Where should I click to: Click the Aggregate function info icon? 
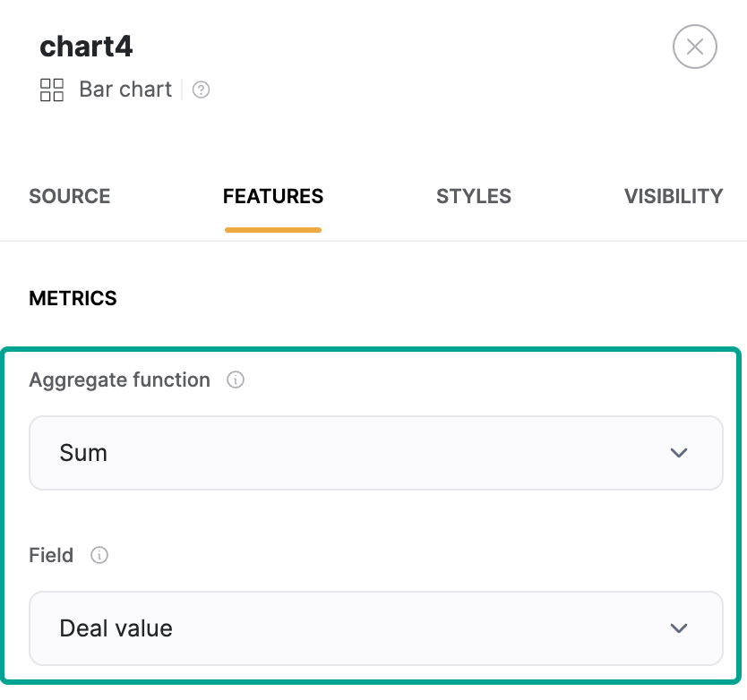(236, 380)
